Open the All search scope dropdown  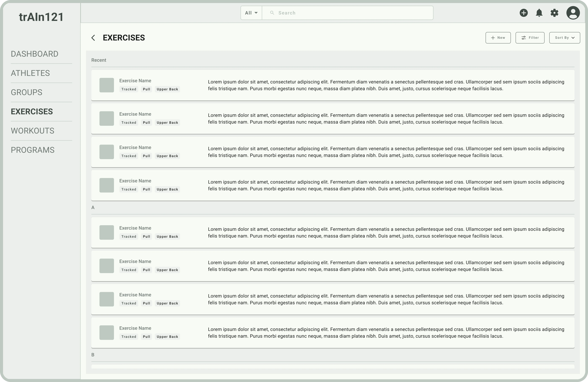tap(251, 13)
